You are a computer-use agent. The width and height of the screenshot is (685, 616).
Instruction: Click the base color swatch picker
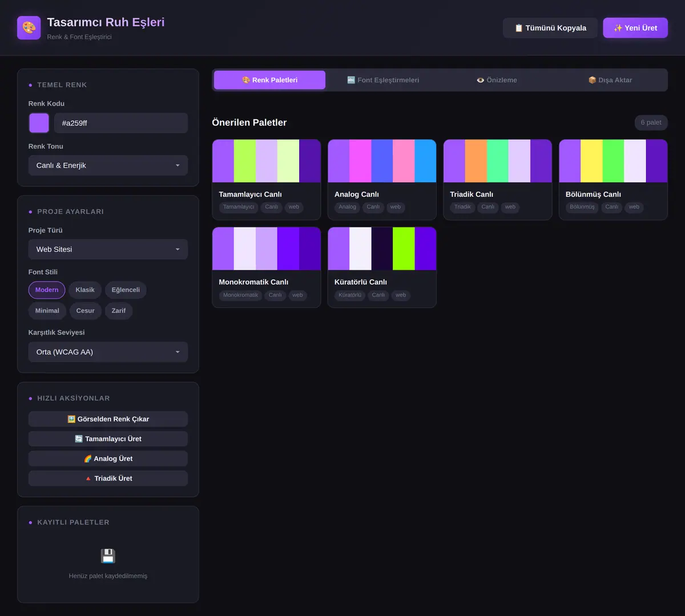pyautogui.click(x=39, y=123)
